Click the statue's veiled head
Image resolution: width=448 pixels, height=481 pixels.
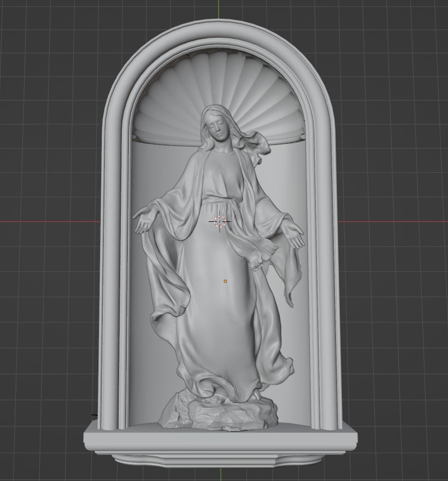219,123
